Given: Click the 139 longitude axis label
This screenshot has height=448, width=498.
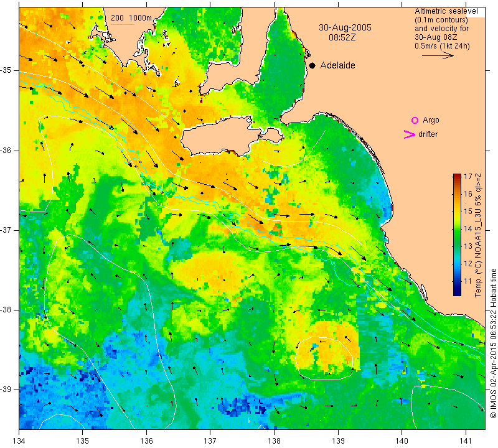Looking at the screenshot, I should [338, 441].
